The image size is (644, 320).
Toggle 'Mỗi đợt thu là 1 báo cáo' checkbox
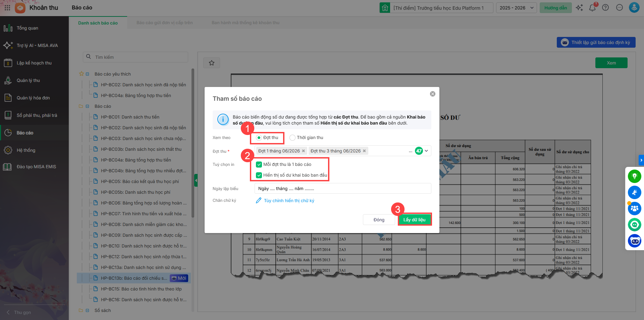pos(259,165)
